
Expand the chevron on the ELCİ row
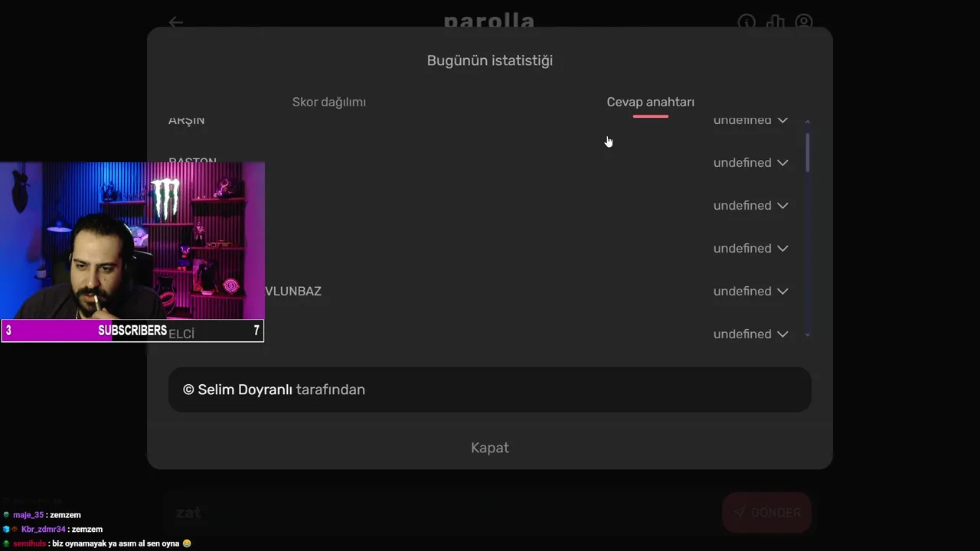click(x=782, y=334)
